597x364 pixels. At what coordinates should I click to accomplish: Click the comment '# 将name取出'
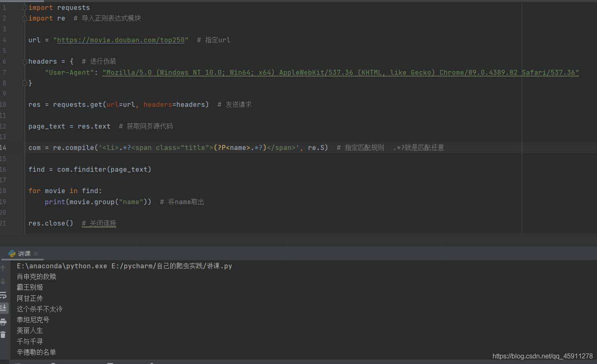[x=182, y=202]
